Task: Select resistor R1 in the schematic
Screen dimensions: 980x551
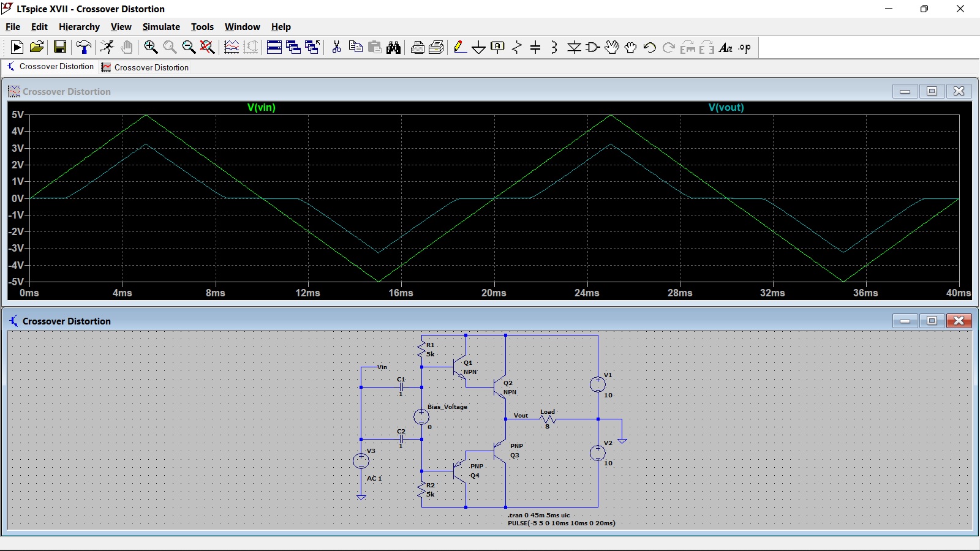Action: 421,350
